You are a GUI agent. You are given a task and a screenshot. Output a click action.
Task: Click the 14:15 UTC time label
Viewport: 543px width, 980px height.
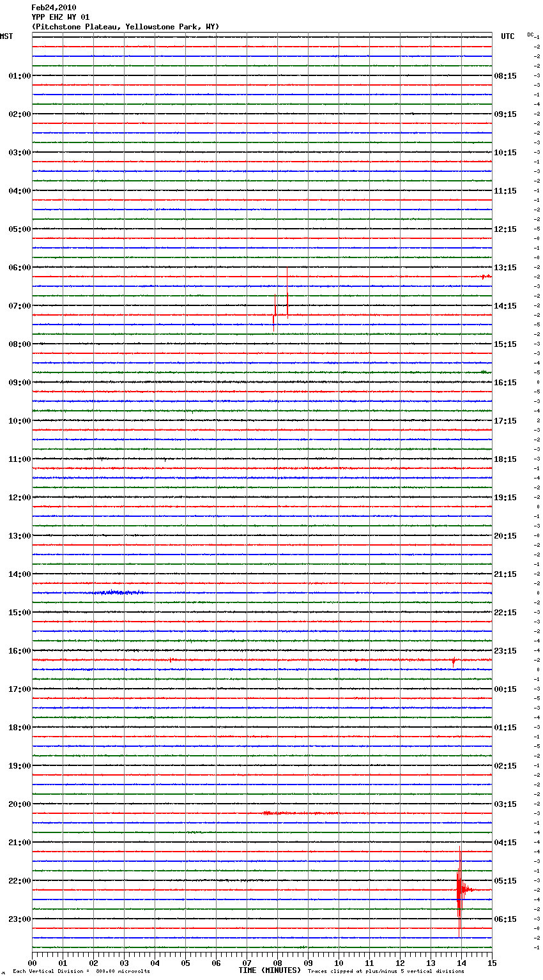(x=505, y=306)
